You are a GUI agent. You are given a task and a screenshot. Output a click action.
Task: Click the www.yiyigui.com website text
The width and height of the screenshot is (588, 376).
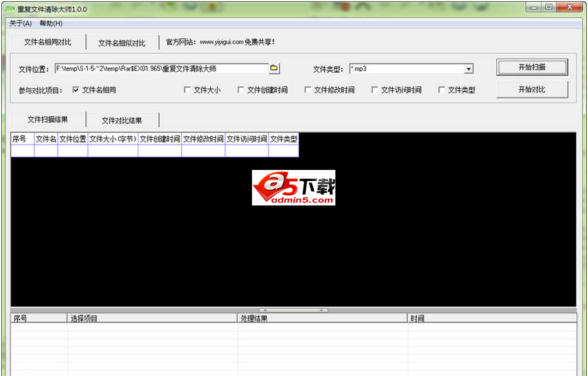221,42
